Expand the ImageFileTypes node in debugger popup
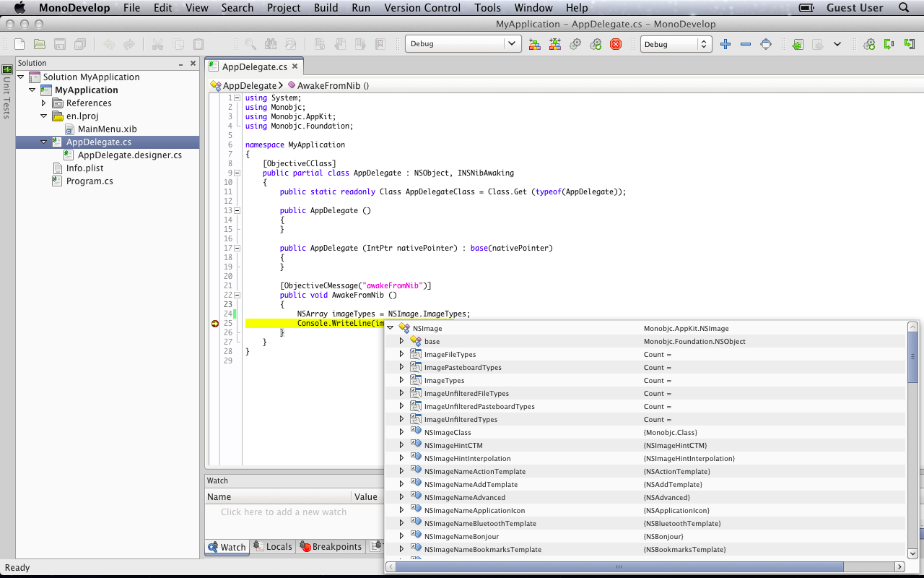Viewport: 924px width, 578px height. tap(402, 355)
